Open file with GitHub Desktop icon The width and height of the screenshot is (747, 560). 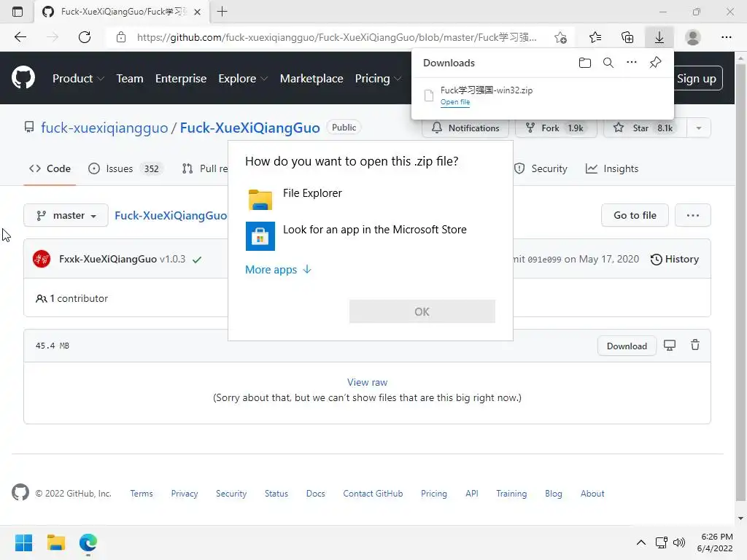[670, 345]
